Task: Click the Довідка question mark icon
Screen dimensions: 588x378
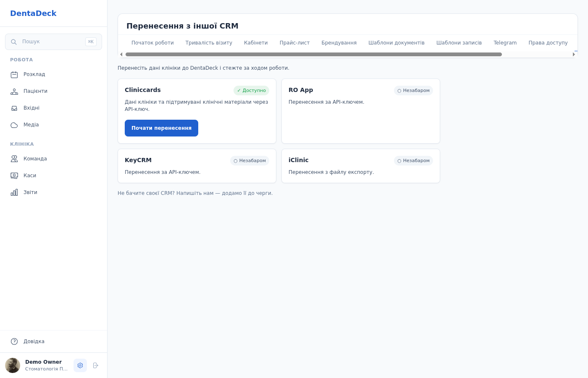Action: (14, 341)
